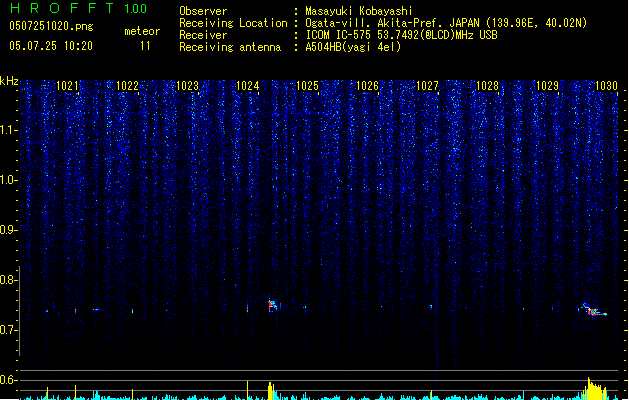Click the Observer label
The image size is (629, 400).
coord(203,11)
